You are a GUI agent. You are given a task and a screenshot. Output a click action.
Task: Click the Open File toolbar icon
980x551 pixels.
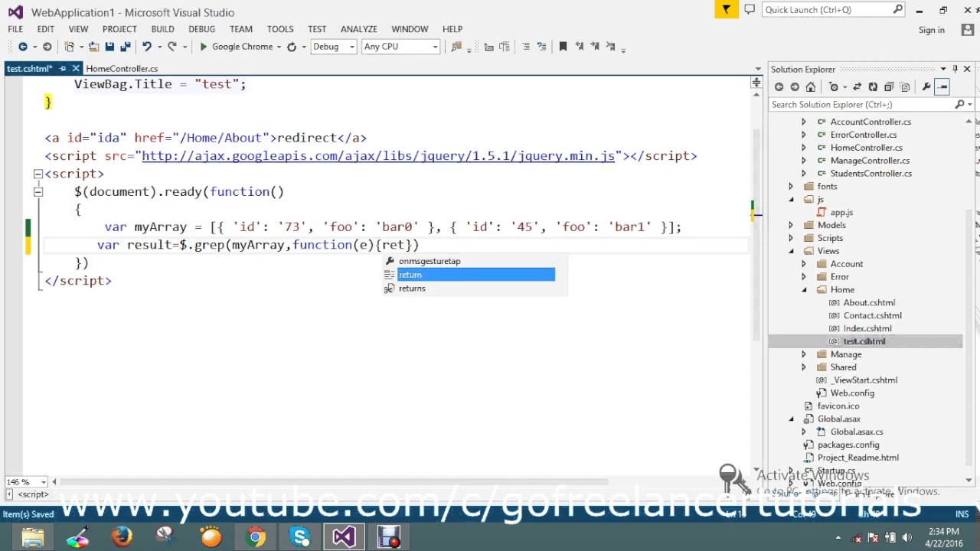click(x=93, y=47)
